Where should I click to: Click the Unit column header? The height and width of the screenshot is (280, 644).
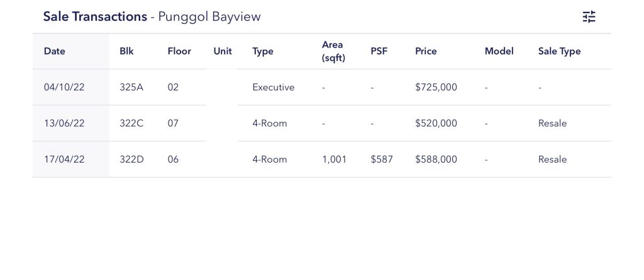tap(223, 51)
